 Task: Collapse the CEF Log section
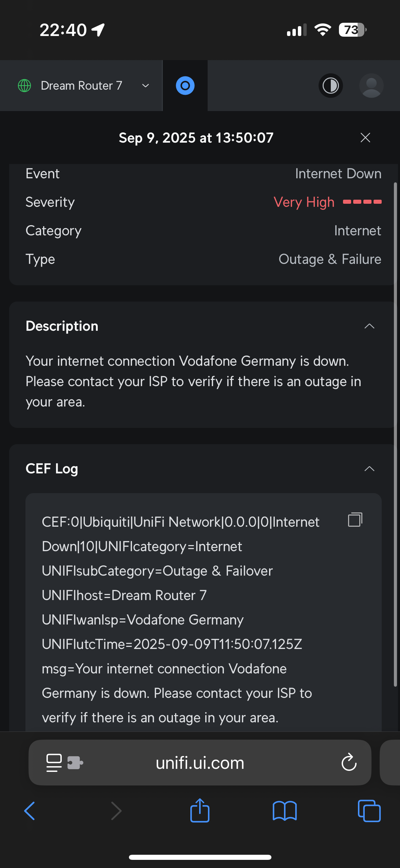369,469
